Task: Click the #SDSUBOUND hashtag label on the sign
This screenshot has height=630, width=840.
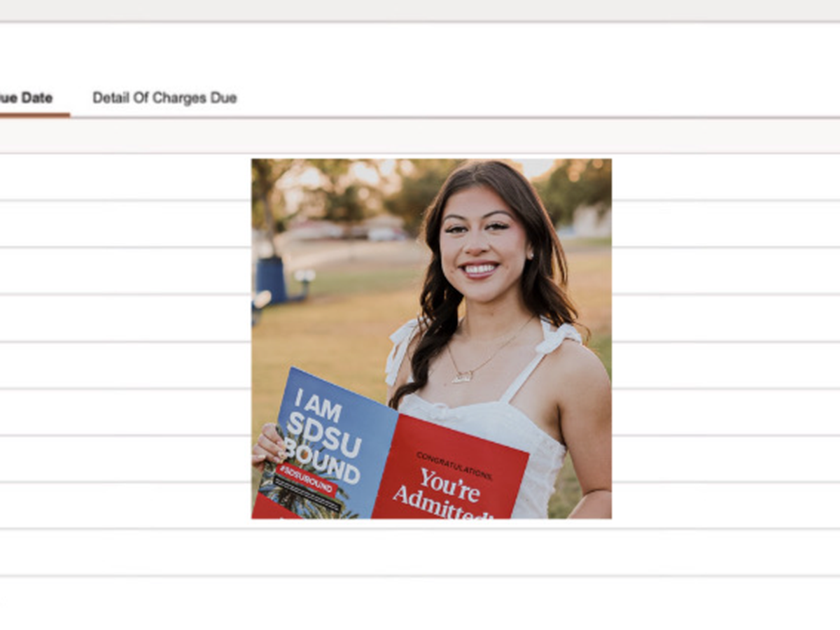Action: [x=306, y=478]
